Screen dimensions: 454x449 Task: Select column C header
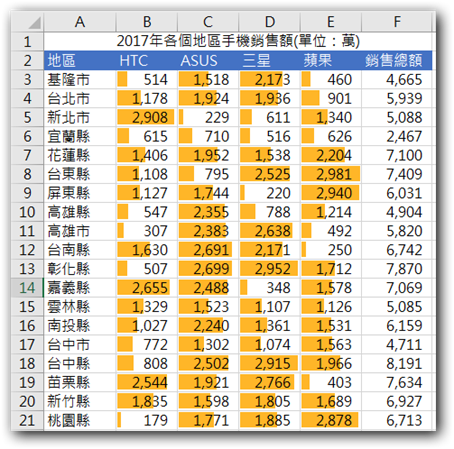208,22
